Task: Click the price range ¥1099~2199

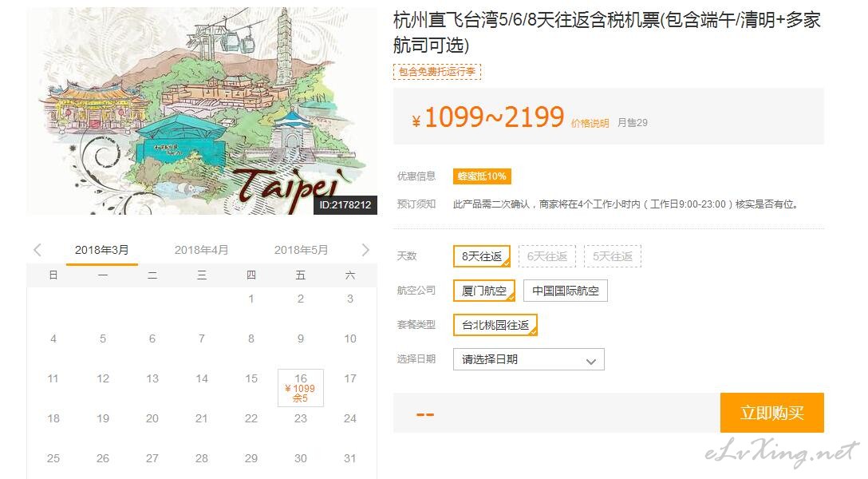Action: point(488,117)
